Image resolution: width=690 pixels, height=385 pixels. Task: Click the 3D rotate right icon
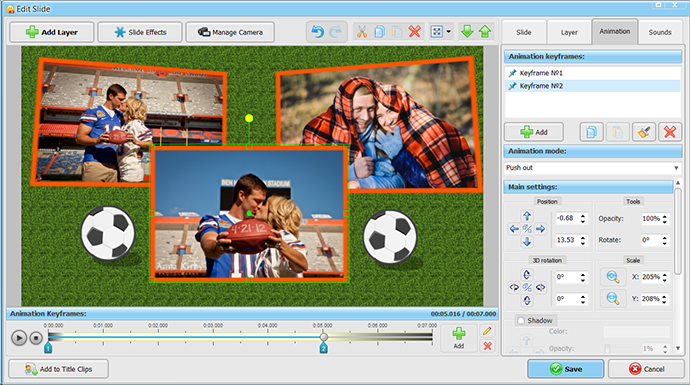[540, 287]
